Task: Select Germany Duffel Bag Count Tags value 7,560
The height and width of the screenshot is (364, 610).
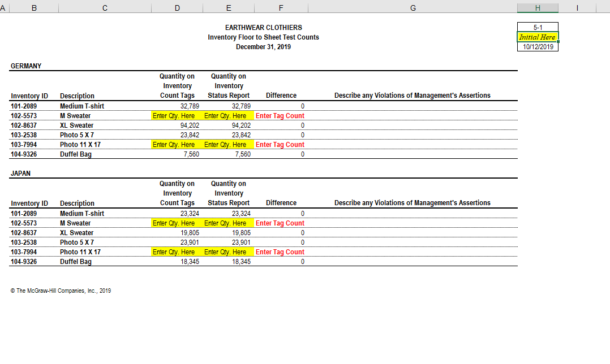Action: tap(191, 154)
